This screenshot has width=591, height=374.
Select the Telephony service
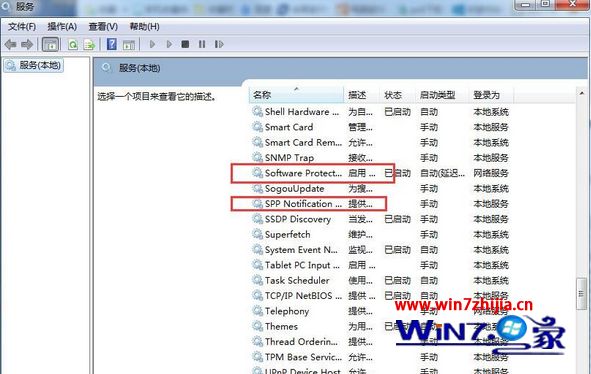pyautogui.click(x=287, y=311)
